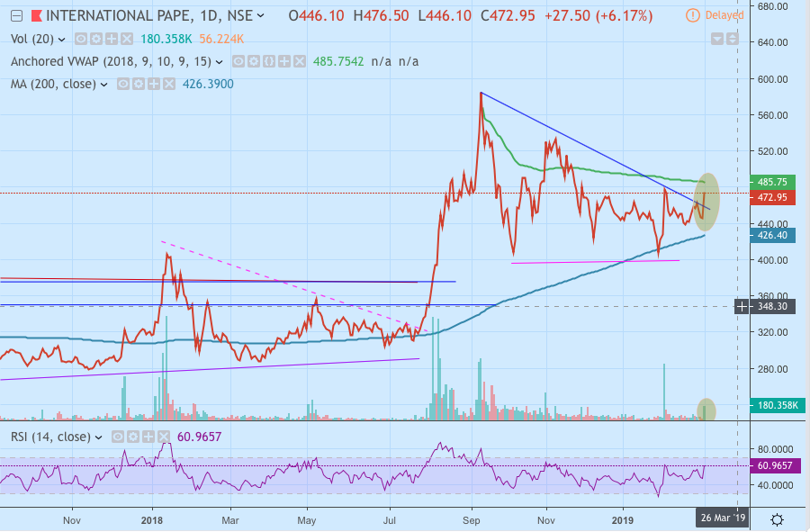Click the 180.358K volume legend value

166,39
